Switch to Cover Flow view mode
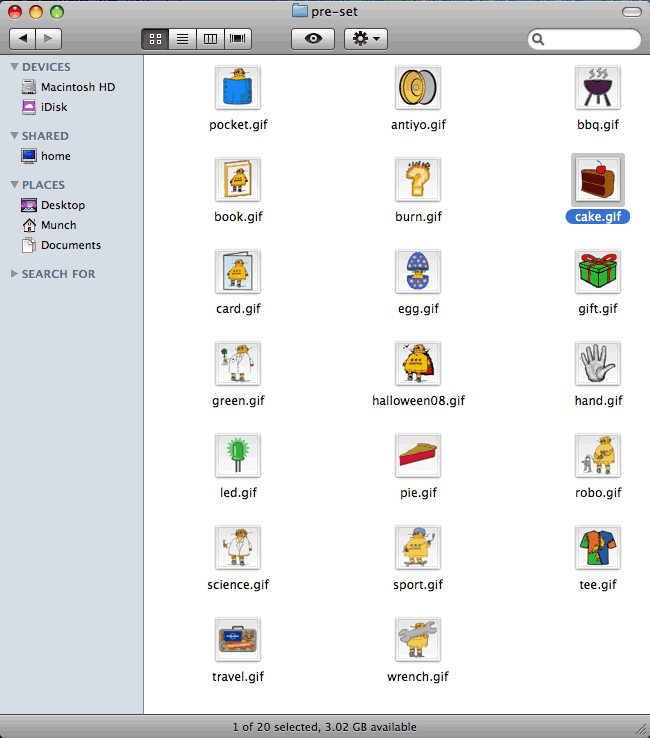 (238, 39)
